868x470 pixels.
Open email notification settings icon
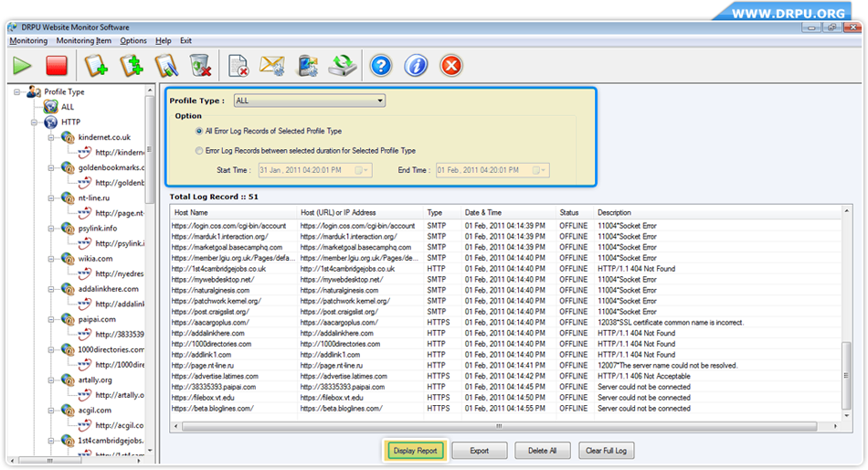(x=272, y=66)
